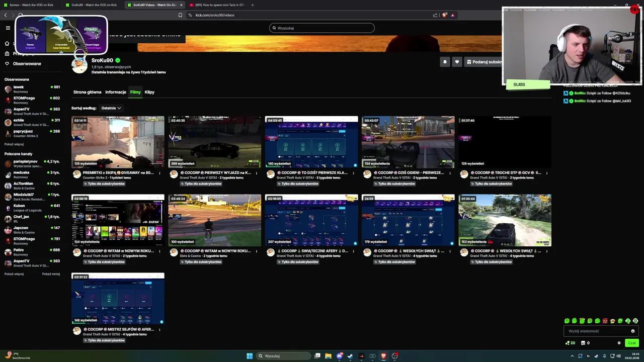Open options menu for PREMIRTKI z EKIPĄ video
This screenshot has height=362, width=644.
click(x=159, y=173)
